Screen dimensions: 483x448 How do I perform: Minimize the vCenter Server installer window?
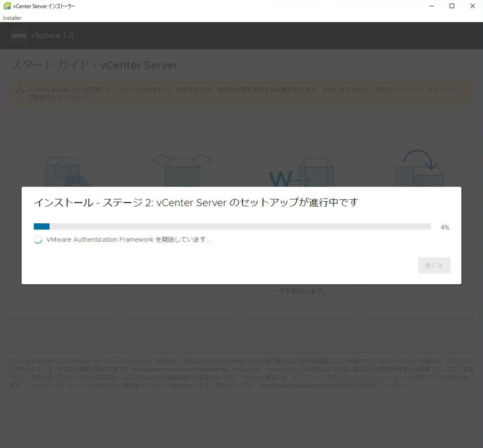(432, 6)
